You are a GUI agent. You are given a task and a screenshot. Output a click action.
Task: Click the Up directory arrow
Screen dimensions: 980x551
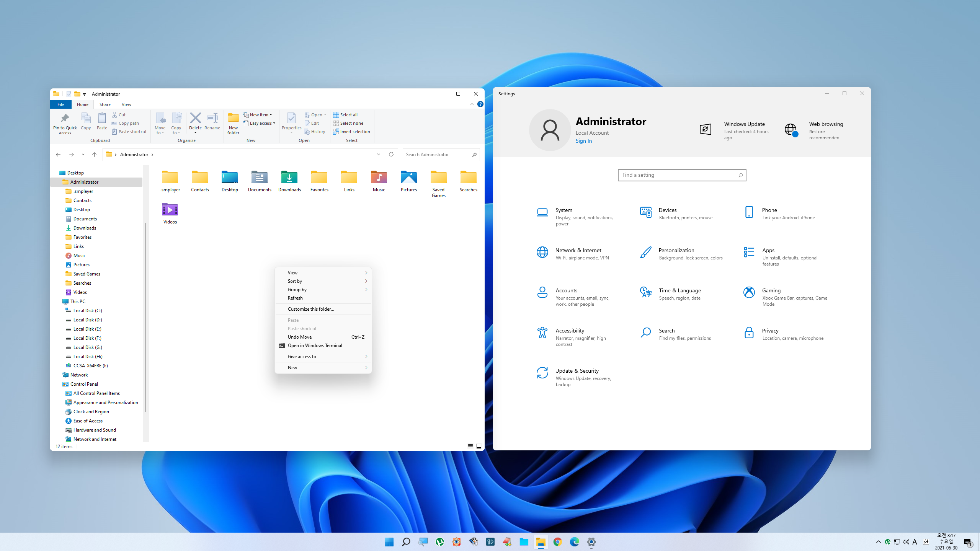pyautogui.click(x=94, y=155)
